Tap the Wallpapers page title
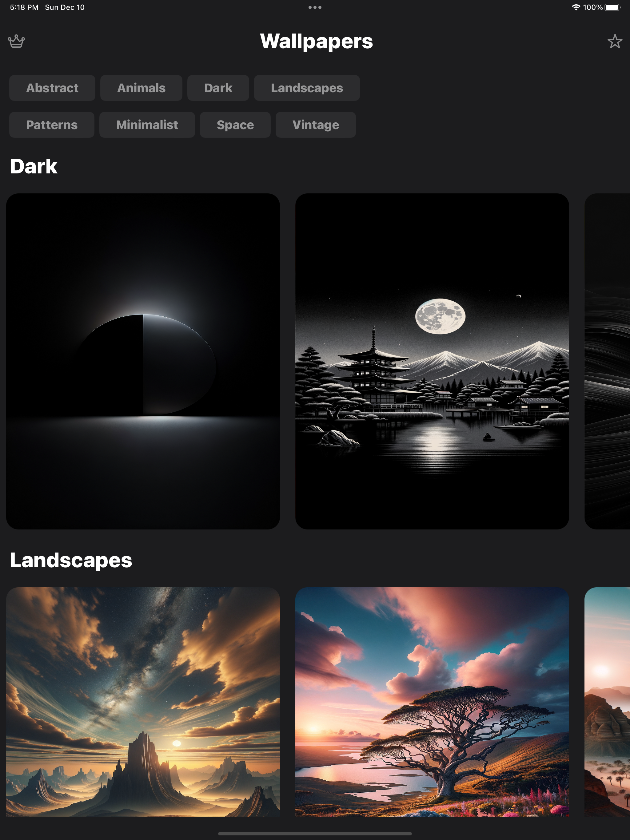This screenshot has width=630, height=840. tap(316, 41)
